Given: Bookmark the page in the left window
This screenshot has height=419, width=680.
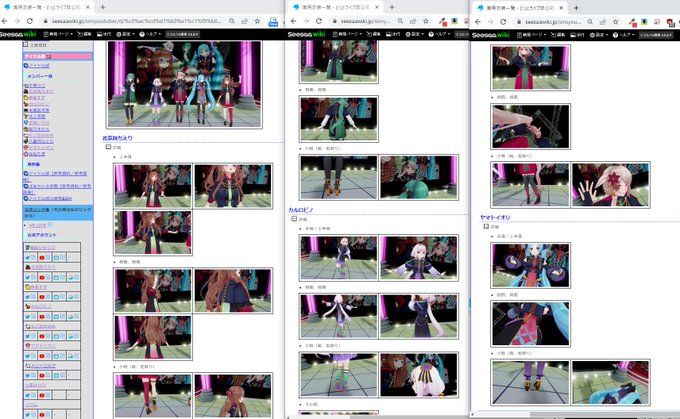Looking at the screenshot, I should point(257,21).
